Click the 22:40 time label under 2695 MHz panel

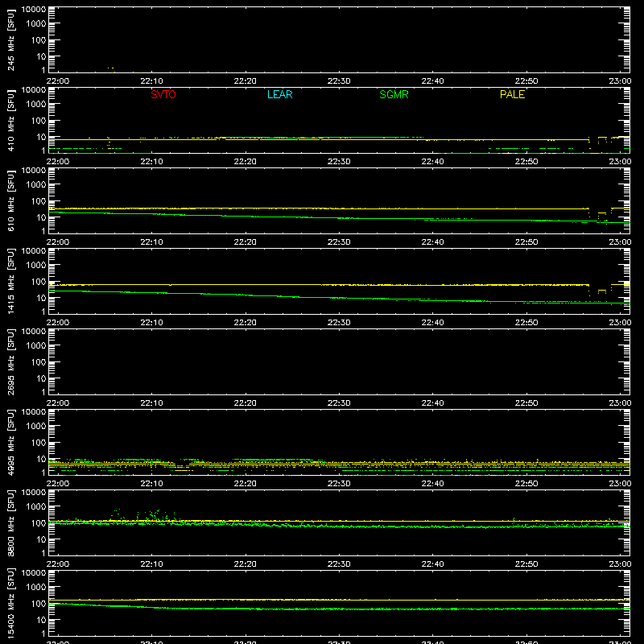(432, 403)
